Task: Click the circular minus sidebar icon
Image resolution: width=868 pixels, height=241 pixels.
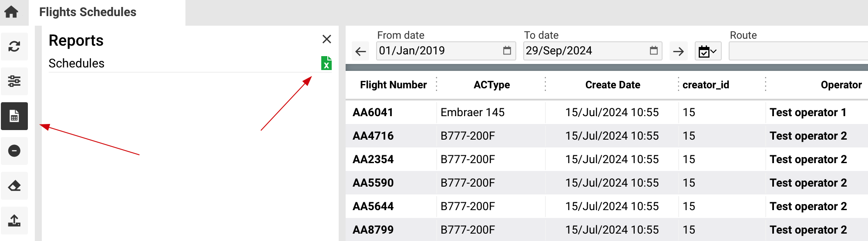Action: pos(14,151)
